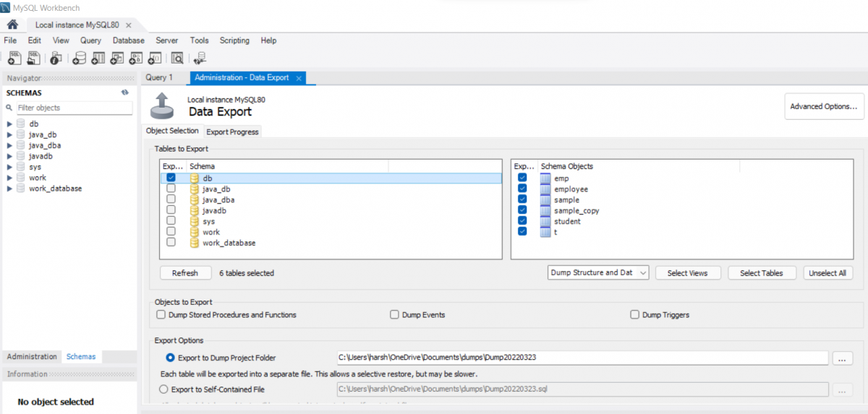
Task: Open the Query menu
Action: click(90, 40)
